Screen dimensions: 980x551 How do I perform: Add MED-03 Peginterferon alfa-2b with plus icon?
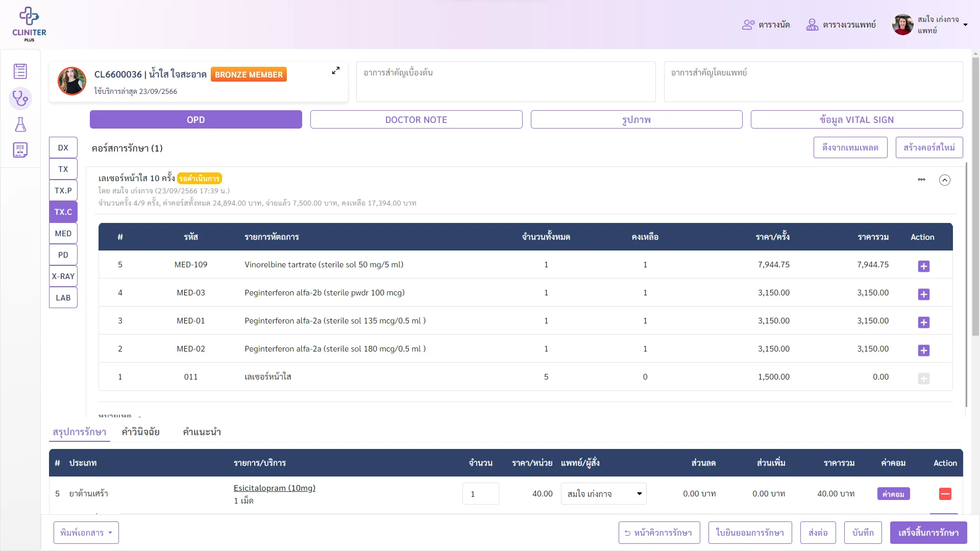tap(923, 294)
